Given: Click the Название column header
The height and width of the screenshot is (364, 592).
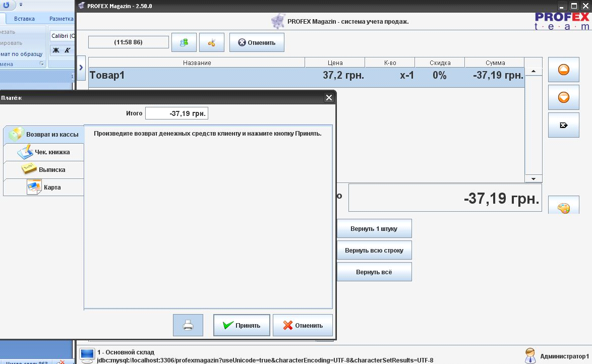Looking at the screenshot, I should pyautogui.click(x=197, y=63).
